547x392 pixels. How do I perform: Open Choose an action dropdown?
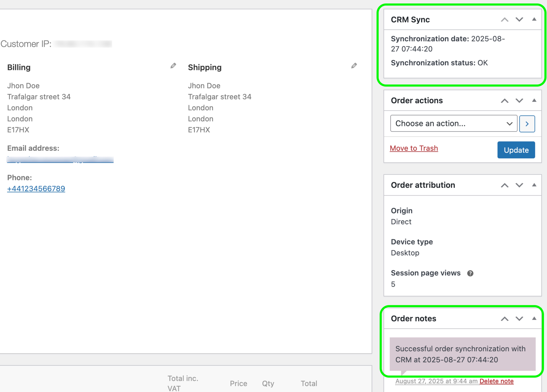pos(453,123)
